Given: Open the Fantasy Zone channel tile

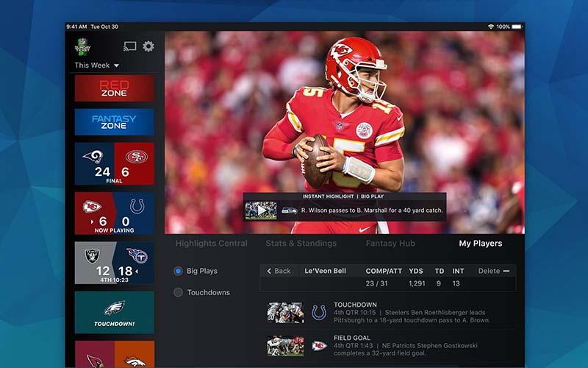Looking at the screenshot, I should click(115, 122).
